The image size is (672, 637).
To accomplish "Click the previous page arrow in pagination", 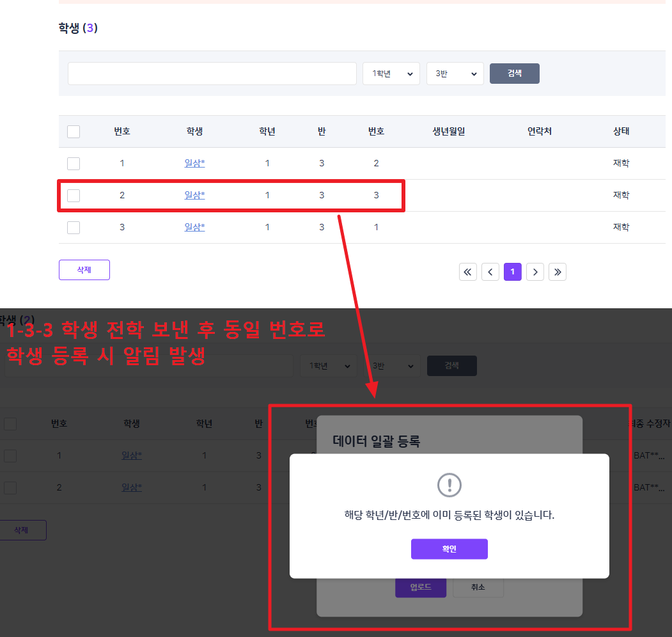I will [x=490, y=272].
